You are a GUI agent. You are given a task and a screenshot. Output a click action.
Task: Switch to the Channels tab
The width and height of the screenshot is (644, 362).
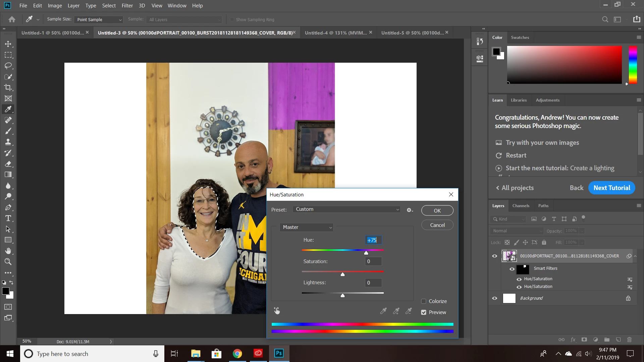tap(521, 206)
